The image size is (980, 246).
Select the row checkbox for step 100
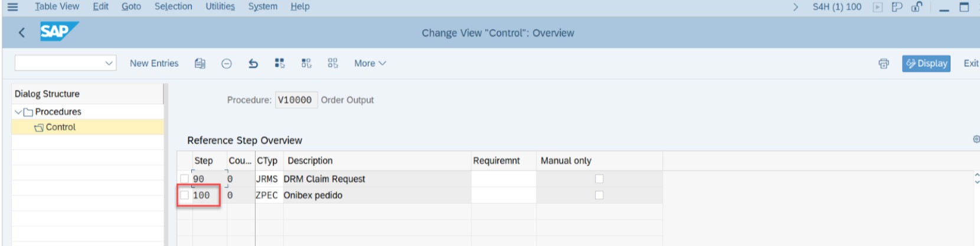click(x=184, y=195)
